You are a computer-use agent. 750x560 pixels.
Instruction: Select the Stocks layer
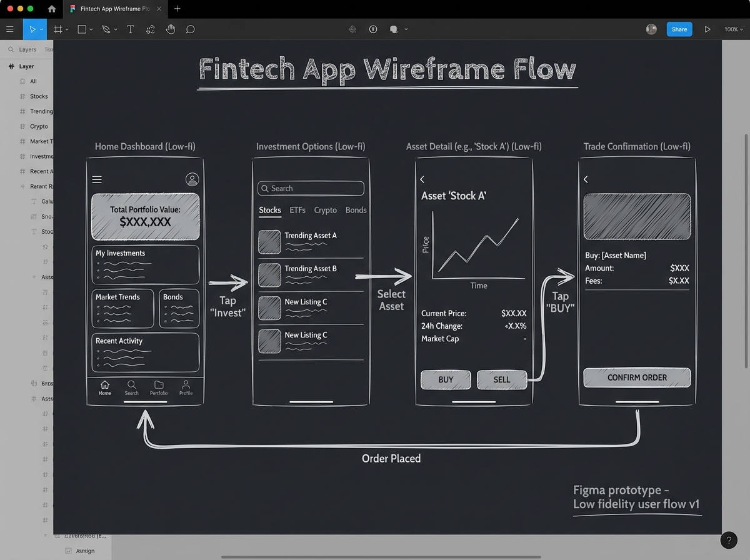click(37, 96)
